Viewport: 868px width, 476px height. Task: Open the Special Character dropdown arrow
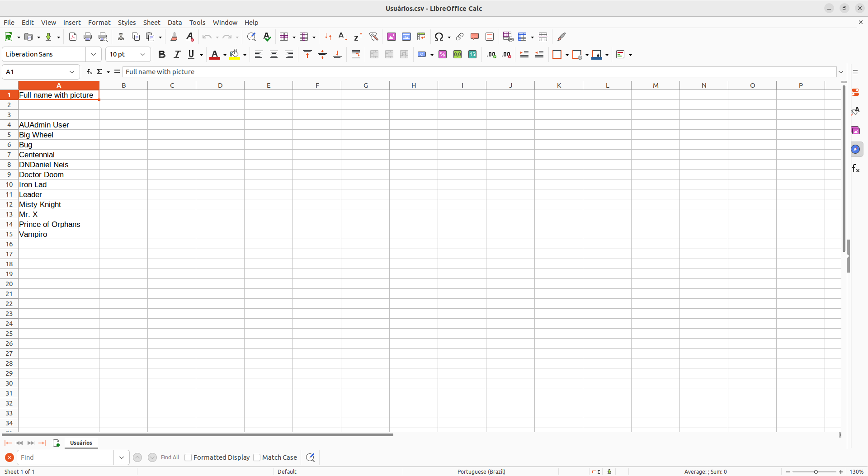449,38
